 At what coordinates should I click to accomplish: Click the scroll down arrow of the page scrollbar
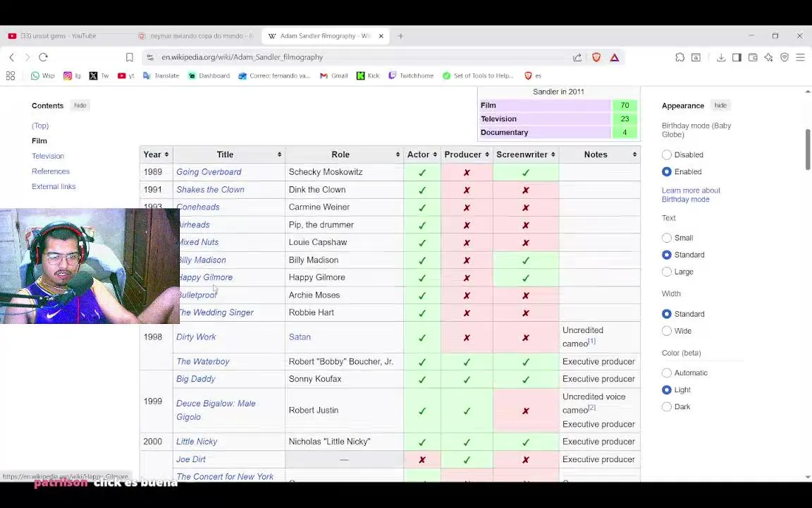(807, 477)
